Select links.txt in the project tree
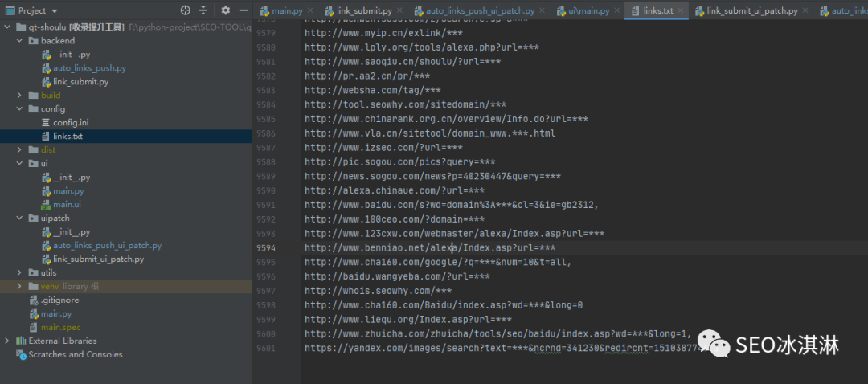This screenshot has width=868, height=384. coord(68,136)
